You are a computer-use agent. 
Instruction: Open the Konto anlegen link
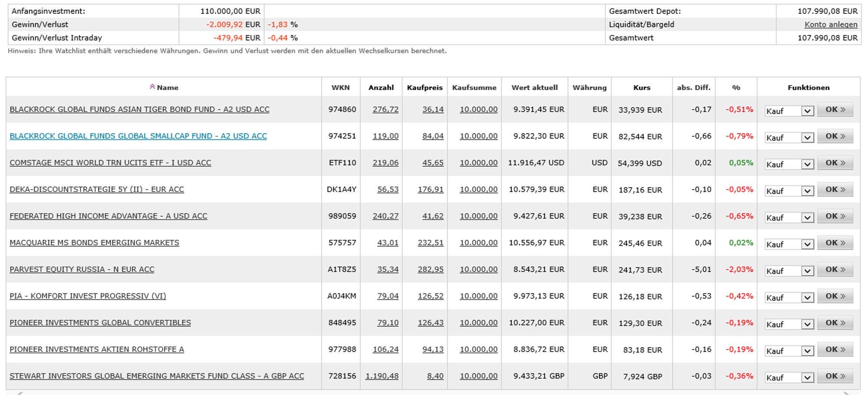tap(831, 25)
